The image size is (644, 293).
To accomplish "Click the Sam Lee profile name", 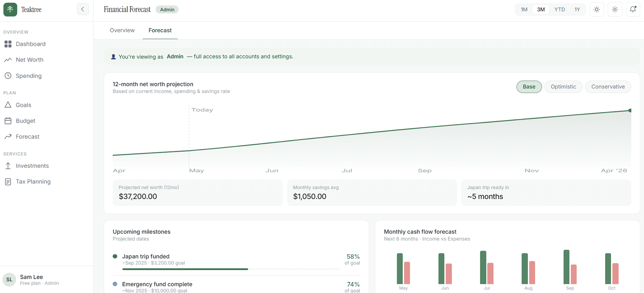I will pos(31,277).
